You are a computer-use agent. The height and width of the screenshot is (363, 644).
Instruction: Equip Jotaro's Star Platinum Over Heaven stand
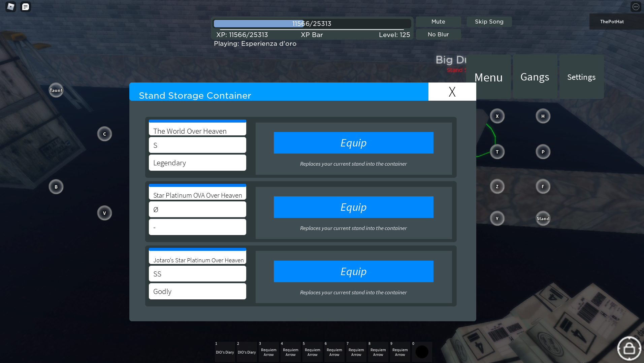click(x=353, y=271)
